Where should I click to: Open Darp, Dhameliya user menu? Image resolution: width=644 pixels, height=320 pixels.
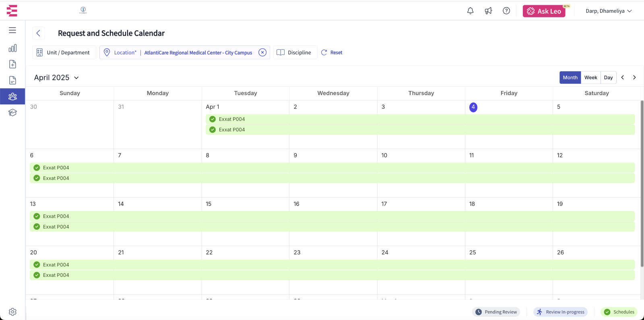609,11
